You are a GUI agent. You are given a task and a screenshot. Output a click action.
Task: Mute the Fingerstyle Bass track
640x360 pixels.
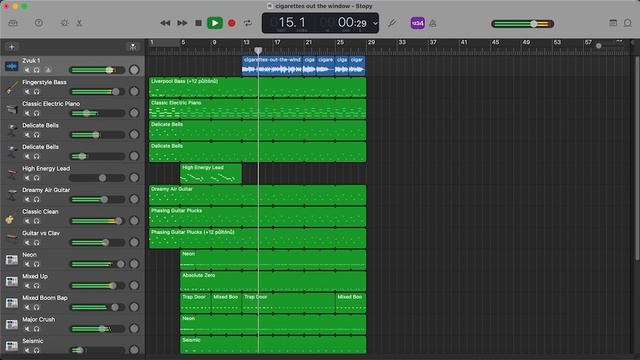(27, 92)
